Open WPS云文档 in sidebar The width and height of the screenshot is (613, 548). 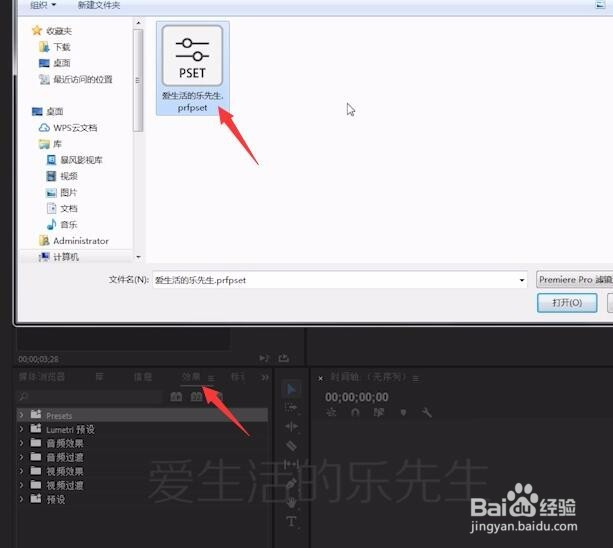[x=68, y=128]
